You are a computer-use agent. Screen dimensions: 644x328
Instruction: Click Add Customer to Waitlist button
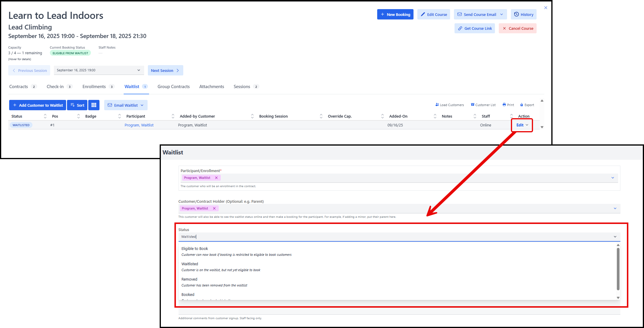click(x=38, y=105)
